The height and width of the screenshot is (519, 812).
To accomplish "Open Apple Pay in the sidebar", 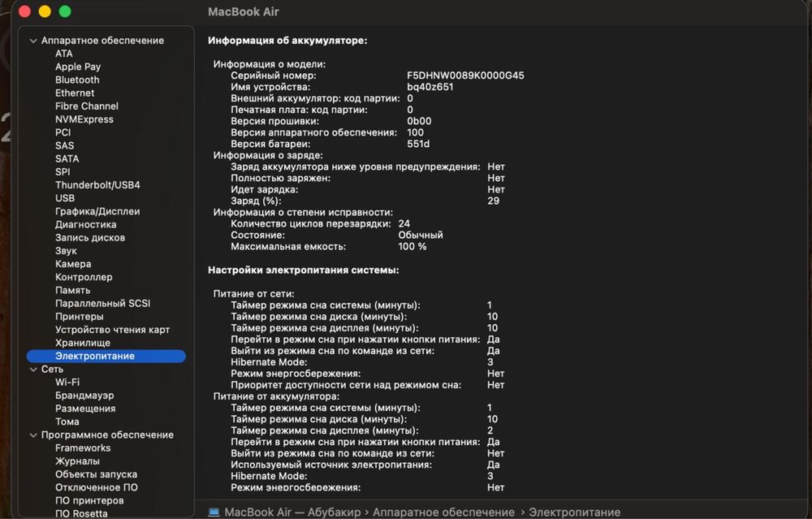I will click(78, 67).
